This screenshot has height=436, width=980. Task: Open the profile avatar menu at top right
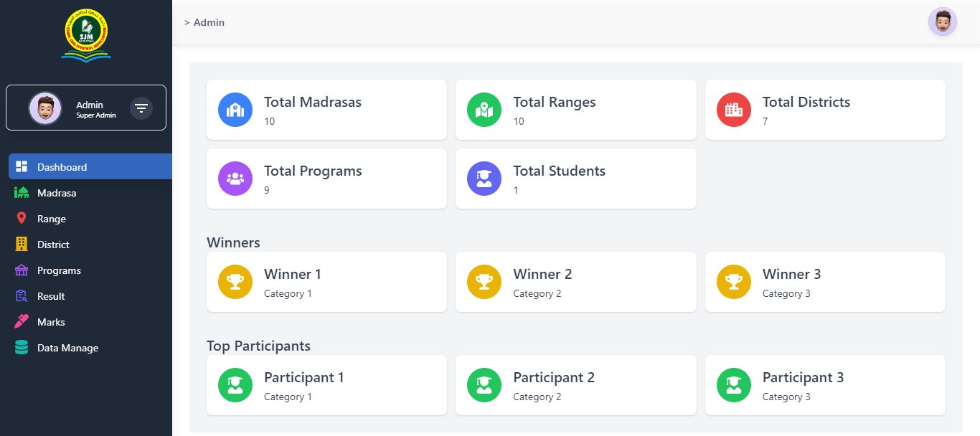pos(942,22)
